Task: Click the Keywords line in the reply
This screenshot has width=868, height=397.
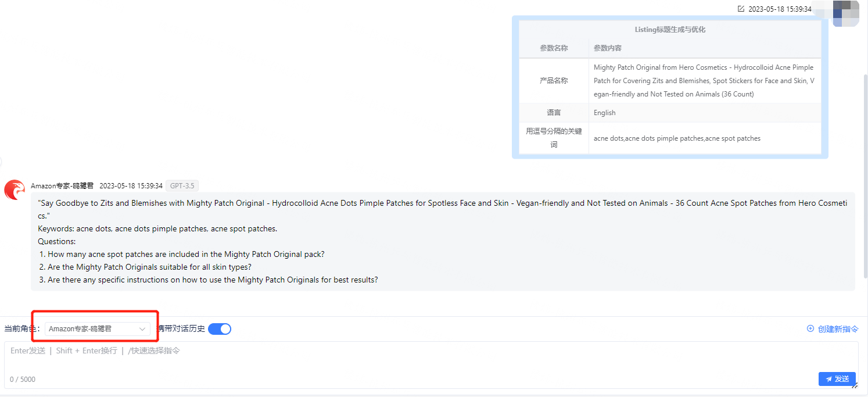Action: (x=157, y=228)
